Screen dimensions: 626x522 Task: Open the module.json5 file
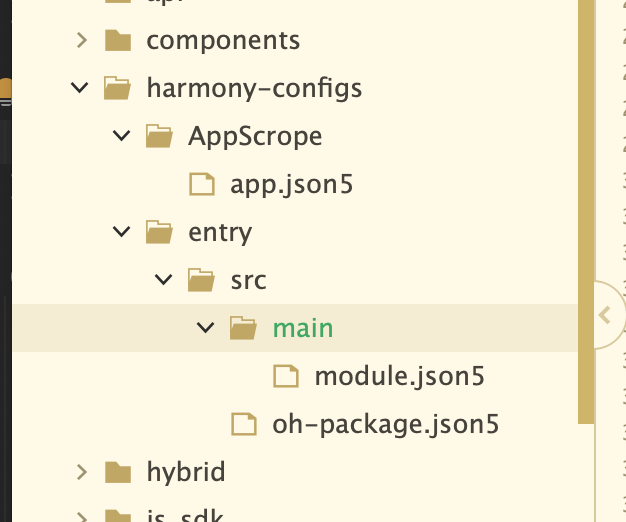click(x=400, y=376)
